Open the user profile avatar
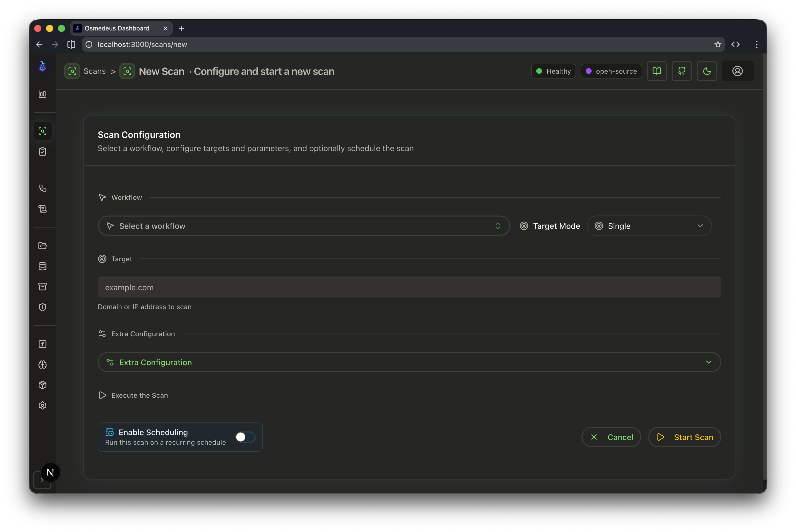Viewport: 796px width, 532px height. tap(737, 71)
